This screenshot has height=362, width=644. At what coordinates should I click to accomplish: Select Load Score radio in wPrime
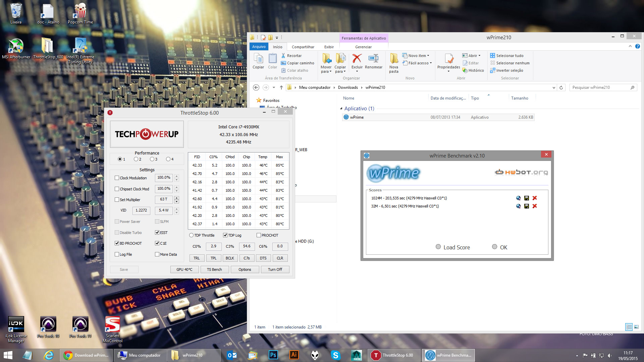click(438, 247)
